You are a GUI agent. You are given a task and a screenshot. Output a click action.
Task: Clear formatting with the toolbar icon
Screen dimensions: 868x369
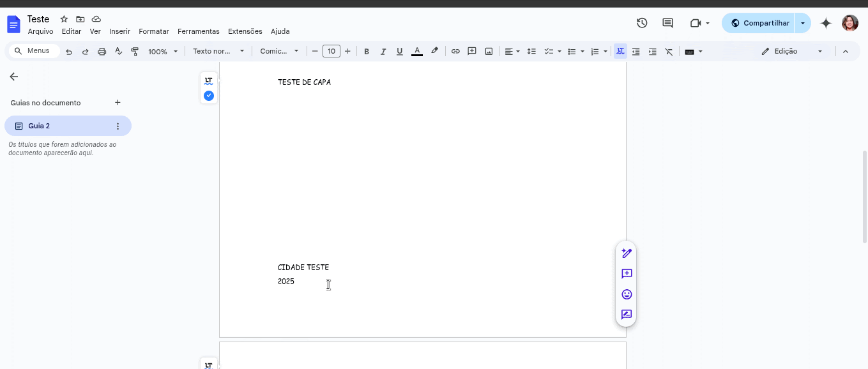coord(669,51)
